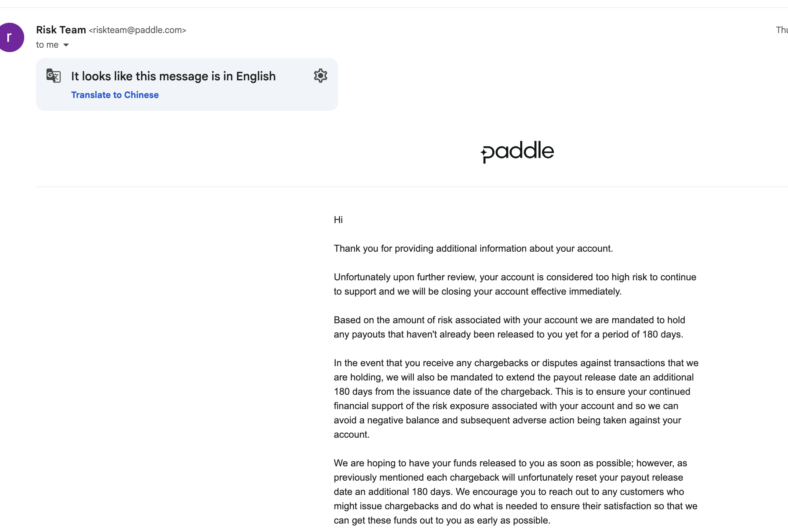Click the Paddle logo
The height and width of the screenshot is (532, 788).
click(x=517, y=151)
